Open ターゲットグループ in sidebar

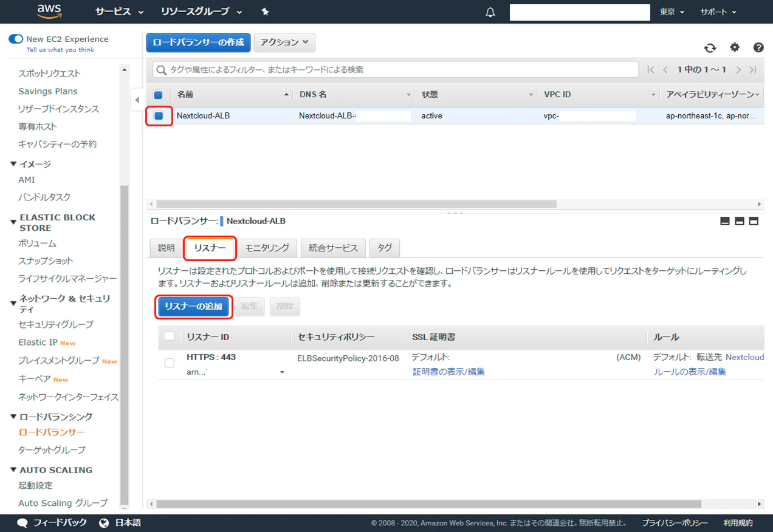52,450
